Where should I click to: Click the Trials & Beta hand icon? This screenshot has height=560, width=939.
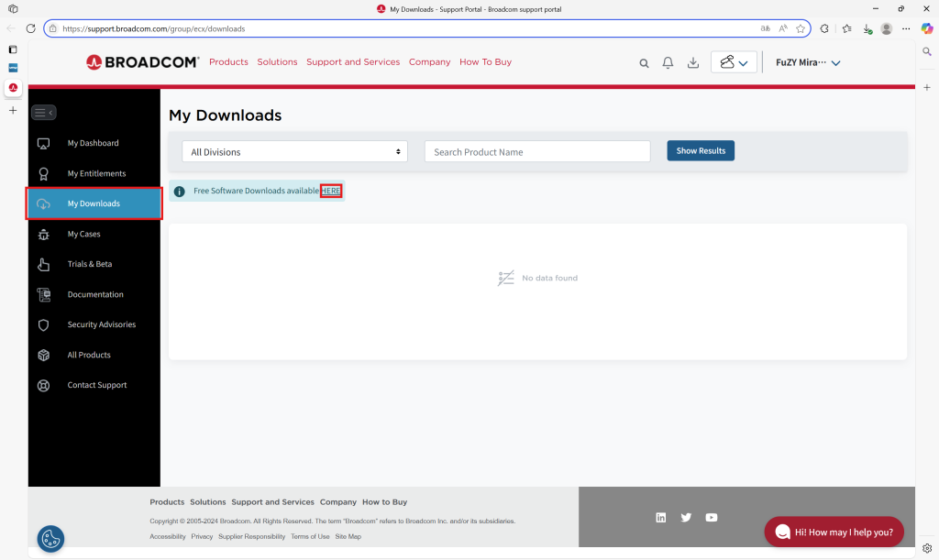point(44,265)
